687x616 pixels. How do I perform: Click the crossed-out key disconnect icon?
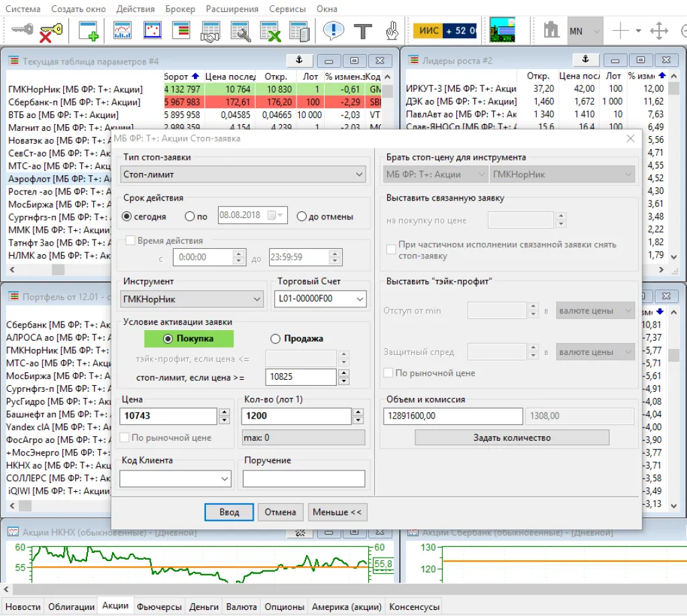pos(51,31)
